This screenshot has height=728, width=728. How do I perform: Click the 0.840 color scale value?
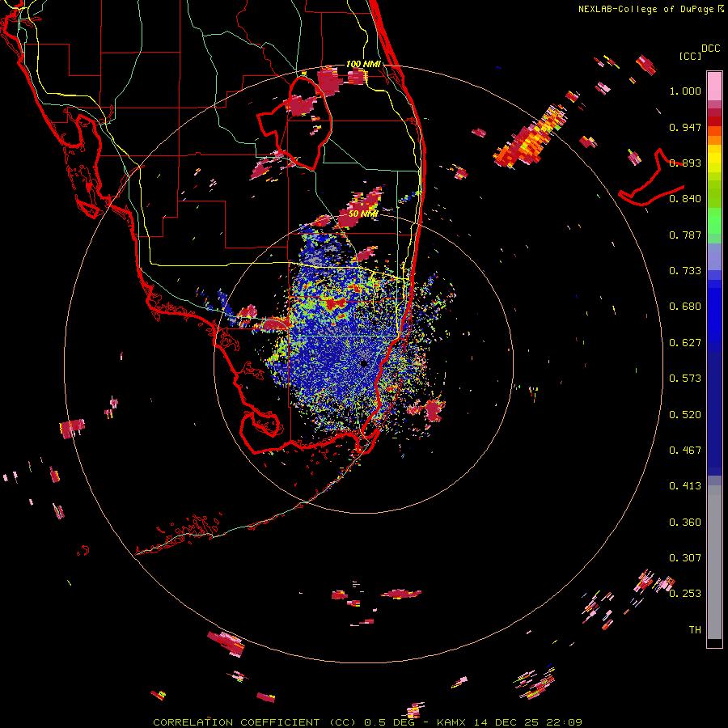click(x=685, y=199)
